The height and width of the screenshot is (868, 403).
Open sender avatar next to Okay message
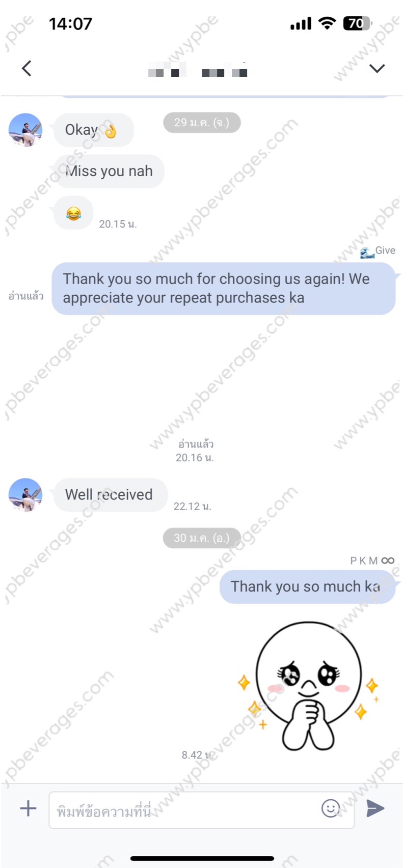(25, 130)
